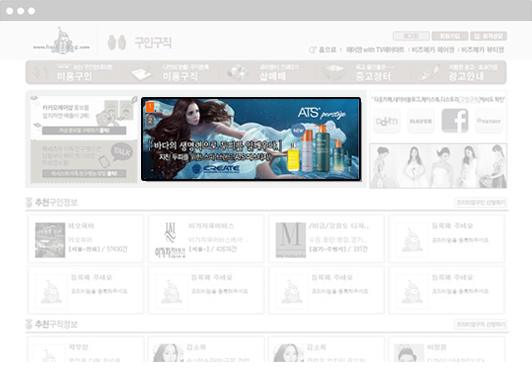Open the Tistory icon
The width and height of the screenshot is (532, 368).
[x=489, y=121]
